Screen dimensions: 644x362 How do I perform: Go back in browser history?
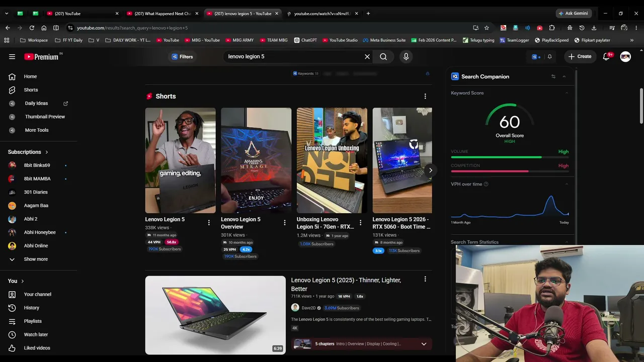coord(8,28)
